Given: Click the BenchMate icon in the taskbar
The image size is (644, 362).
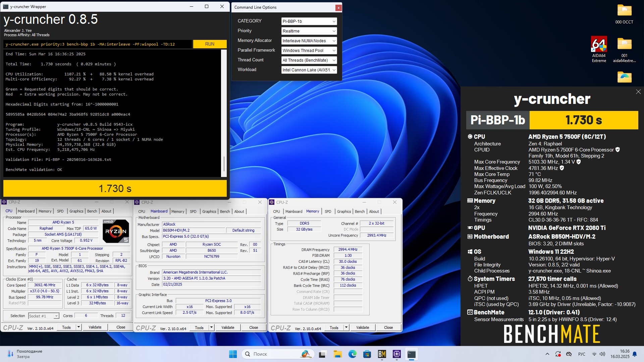Looking at the screenshot, I should pyautogui.click(x=382, y=354).
